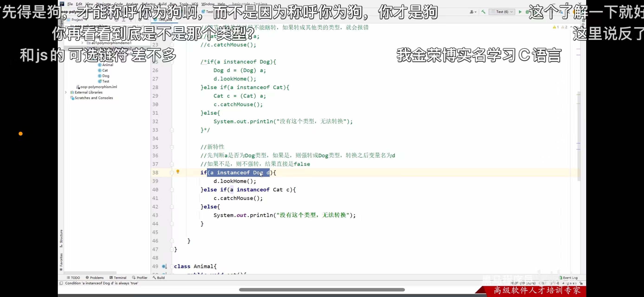Click the IntelliJ IDEA logo icon
Viewport: 644px width, 297px height.
pos(62,4)
